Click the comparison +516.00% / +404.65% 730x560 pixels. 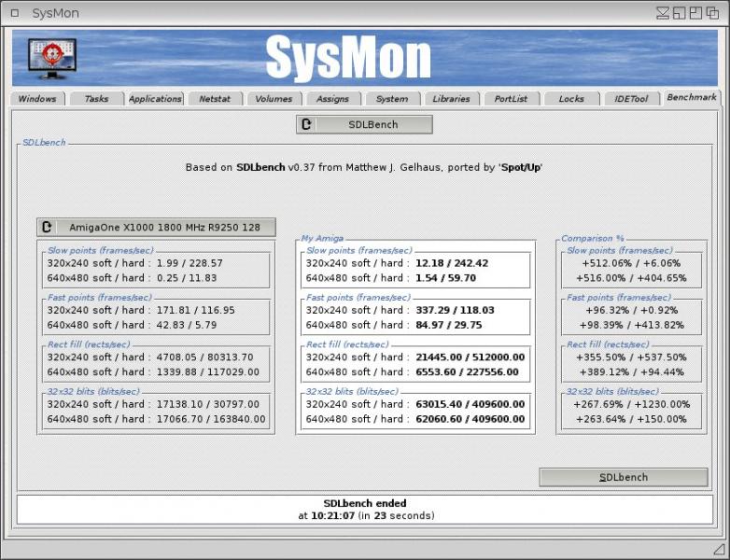[631, 278]
